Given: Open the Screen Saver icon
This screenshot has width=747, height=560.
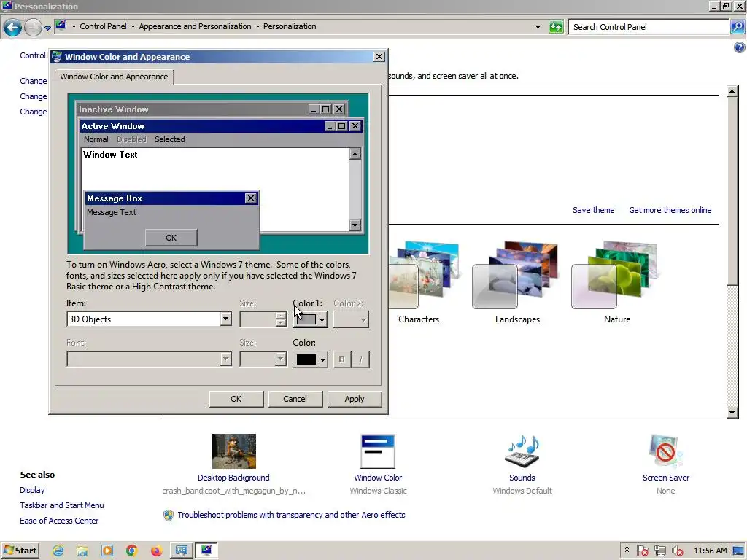Looking at the screenshot, I should pos(665,451).
